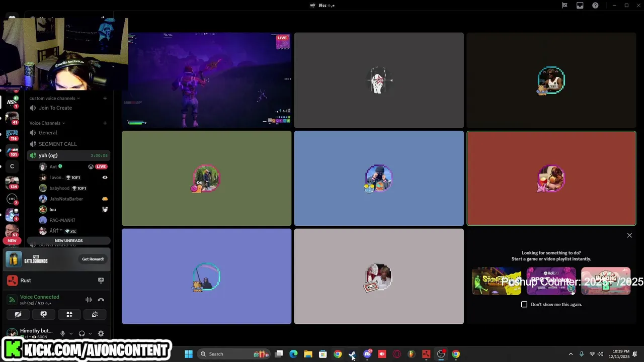Open server with the 101 unread badge
The image size is (644, 362).
[x=12, y=150]
